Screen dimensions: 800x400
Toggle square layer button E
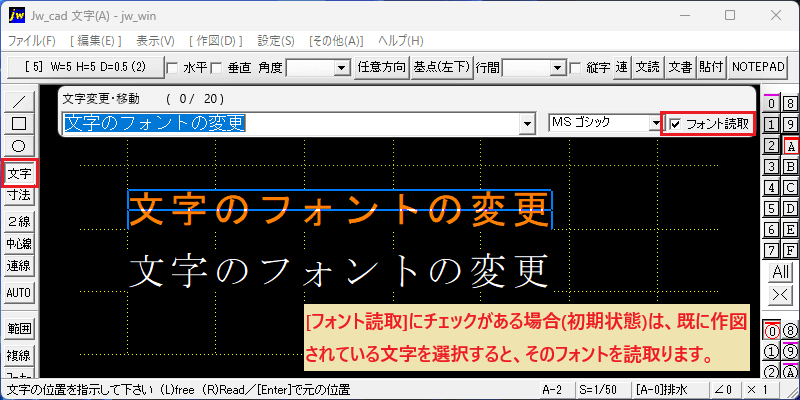pyautogui.click(x=790, y=230)
